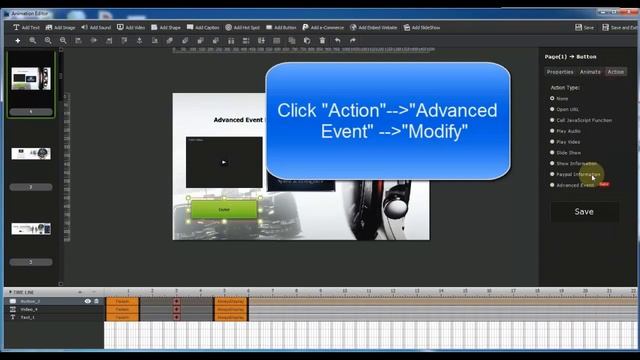Click the first orange block in Button_2 row

coord(122,301)
